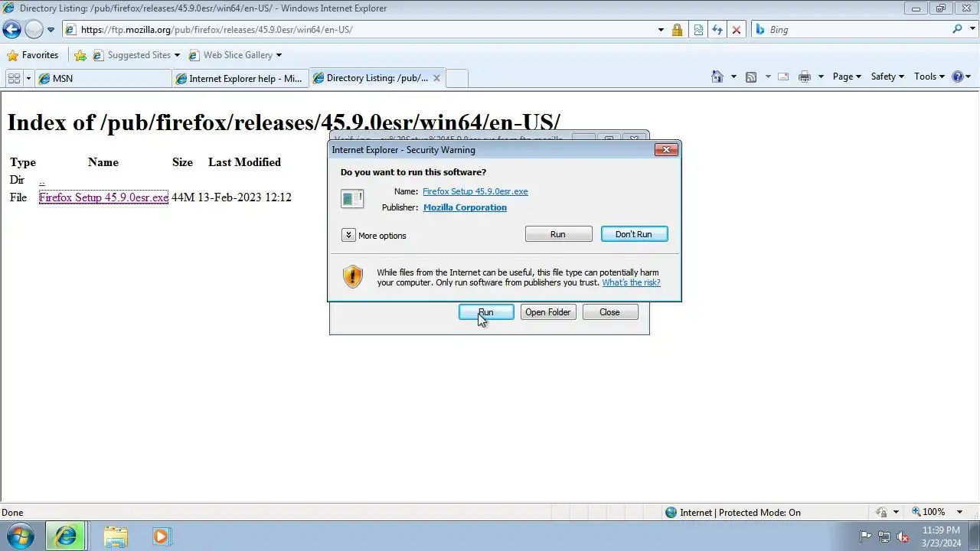The width and height of the screenshot is (980, 551).
Task: Refresh the page with the refresh icon
Action: tap(717, 30)
